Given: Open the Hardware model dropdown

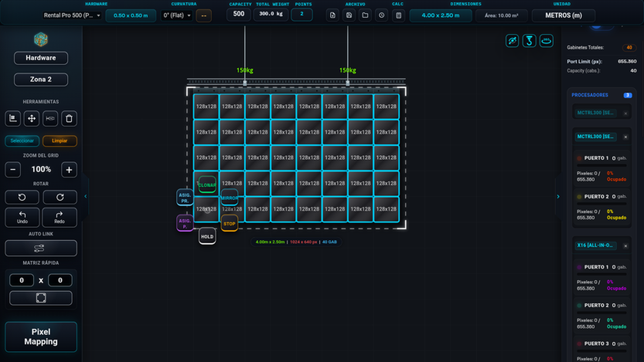Looking at the screenshot, I should click(72, 15).
